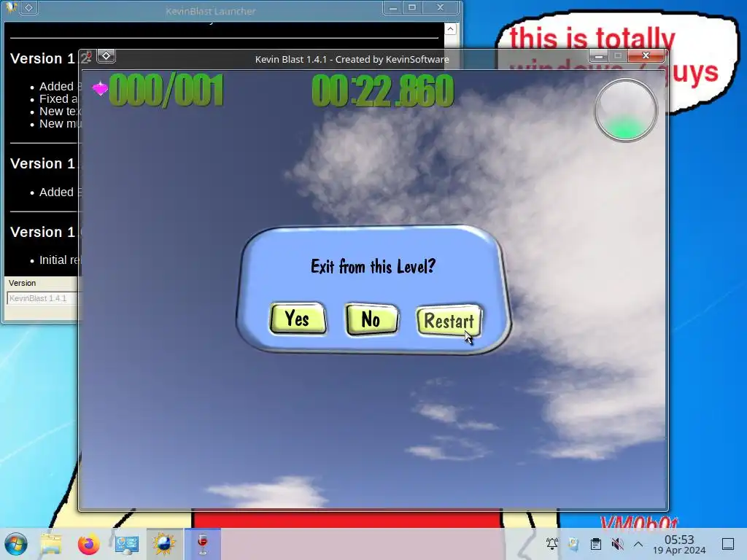Restart the level using the Restart button
This screenshot has width=747, height=560.
click(449, 321)
